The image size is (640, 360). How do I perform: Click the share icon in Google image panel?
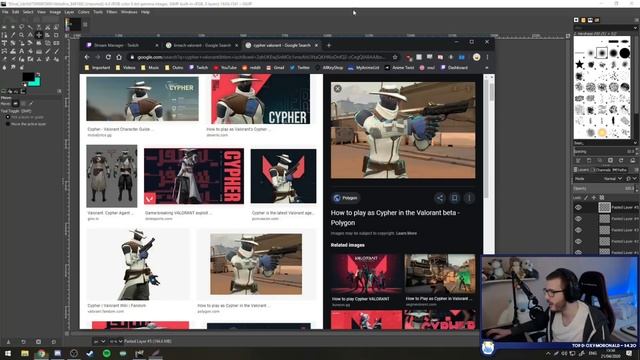click(440, 198)
